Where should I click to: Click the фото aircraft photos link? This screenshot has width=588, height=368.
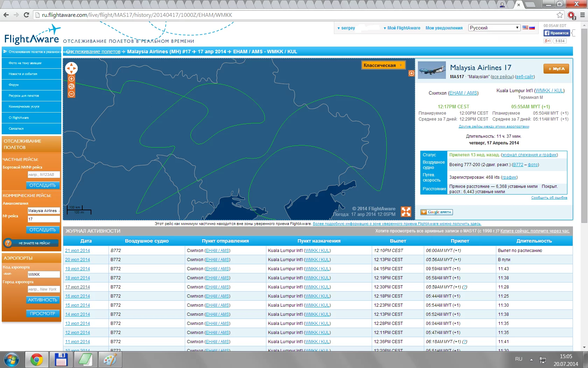533,165
